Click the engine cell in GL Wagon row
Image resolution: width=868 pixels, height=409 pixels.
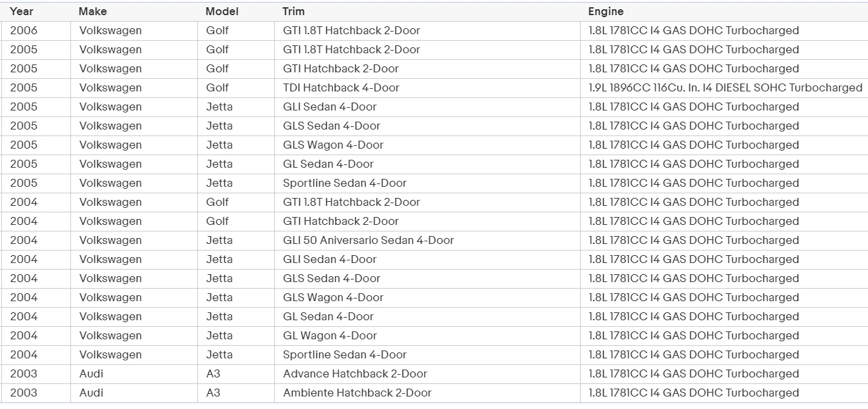[694, 335]
